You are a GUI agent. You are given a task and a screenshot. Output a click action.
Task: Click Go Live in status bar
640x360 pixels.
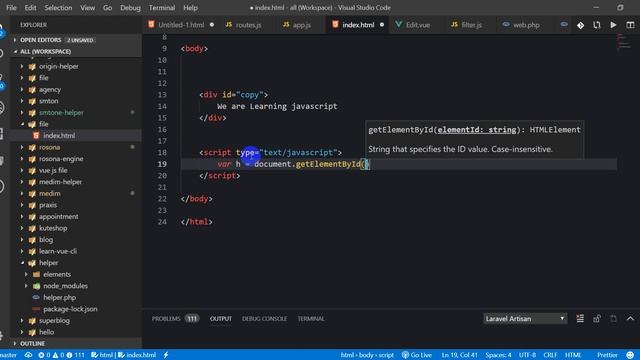pyautogui.click(x=417, y=355)
